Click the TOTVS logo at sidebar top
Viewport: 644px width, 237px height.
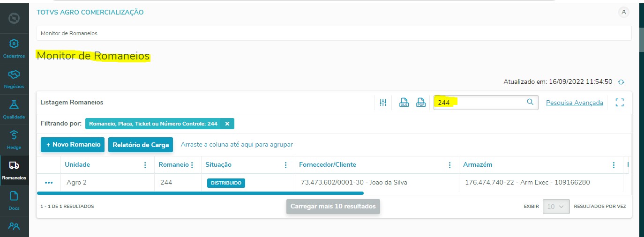[14, 18]
